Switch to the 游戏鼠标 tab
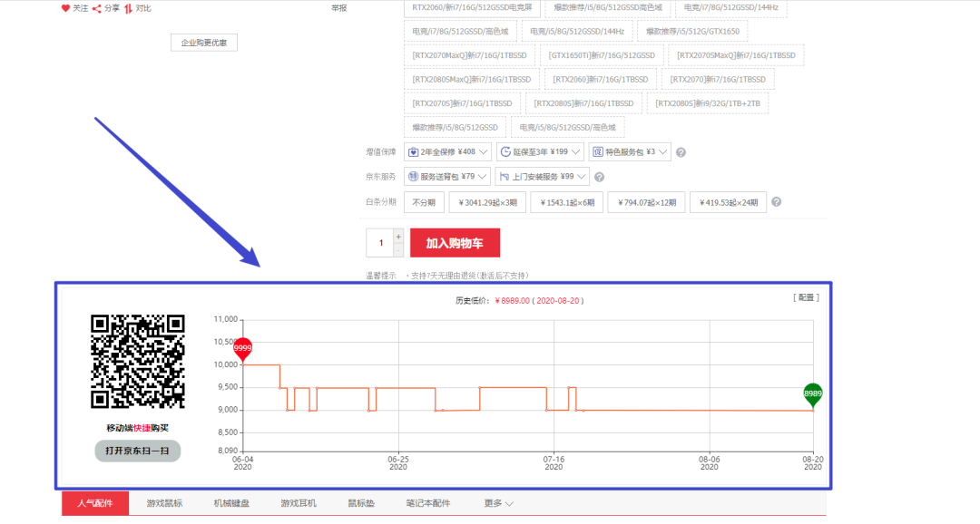Screen dimensions: 980x524 point(164,503)
